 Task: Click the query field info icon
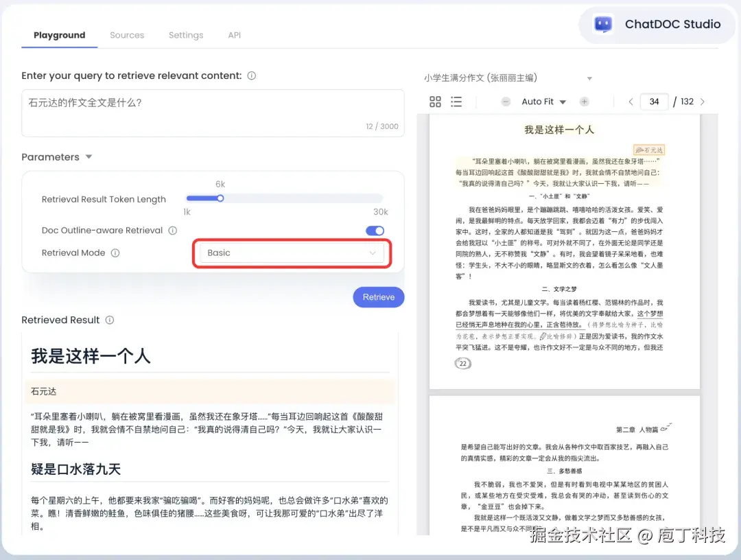tap(251, 75)
